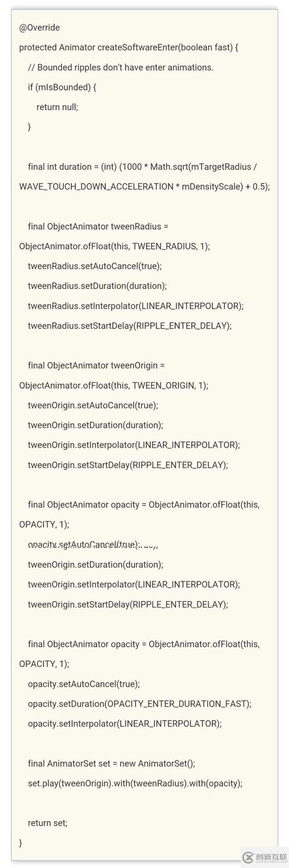Click the final int duration declaration
Screen dimensions: 289x868
point(142,167)
